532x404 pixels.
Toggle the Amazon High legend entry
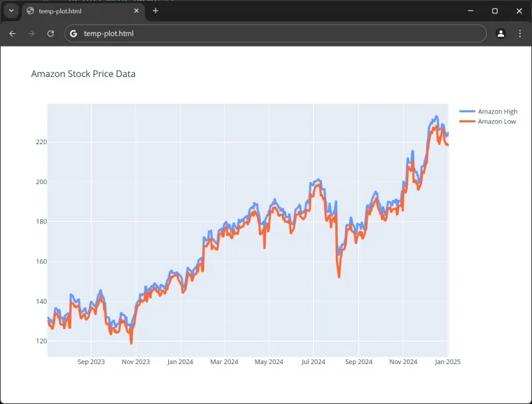pos(489,112)
